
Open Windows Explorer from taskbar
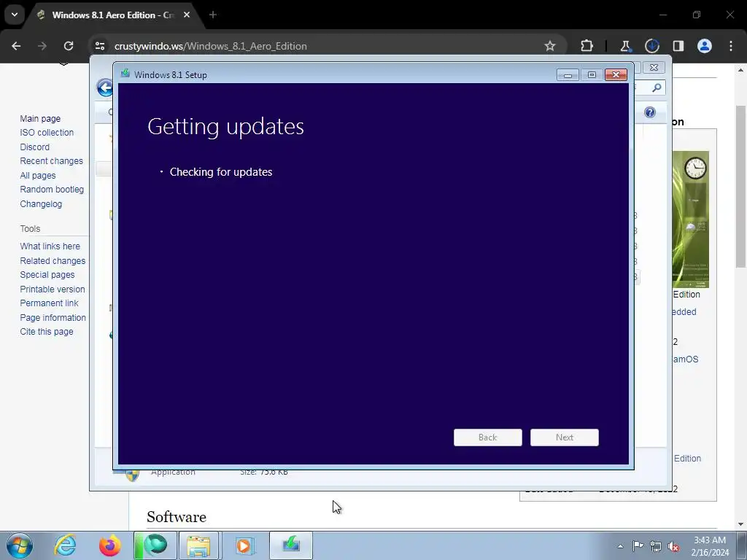pos(198,545)
